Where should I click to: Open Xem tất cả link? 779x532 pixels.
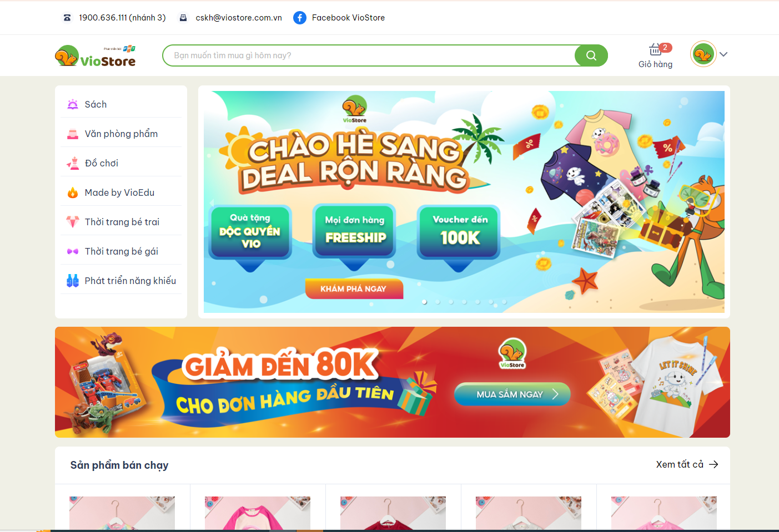687,464
